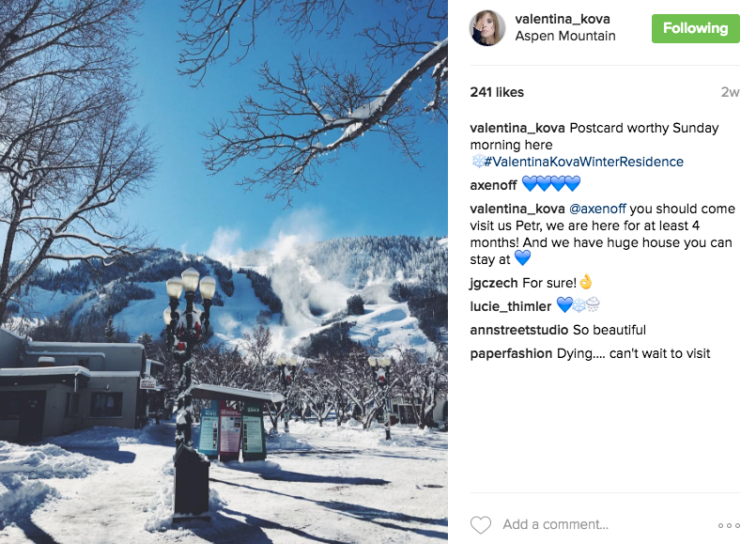Open the @axenoff mention link

(597, 209)
